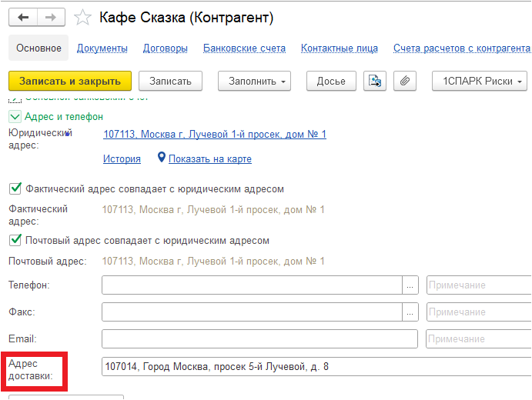Click the map pin icon near Показать на карте
532x400 pixels.
pos(162,157)
